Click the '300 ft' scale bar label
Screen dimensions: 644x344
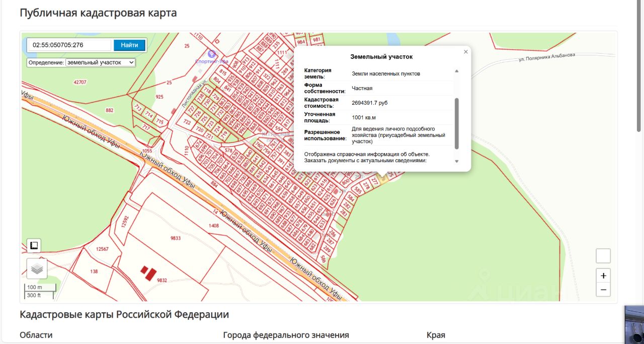coord(35,295)
